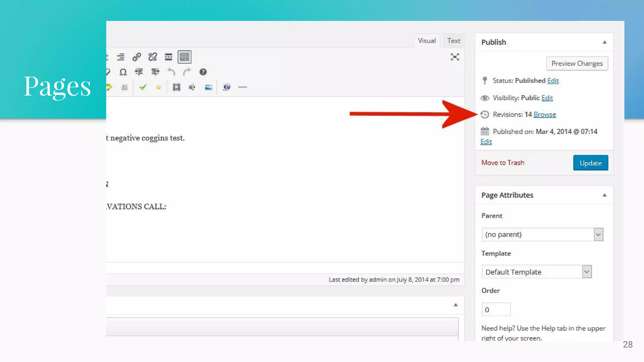Image resolution: width=644 pixels, height=362 pixels.
Task: Click the Insert link chain icon
Action: (136, 57)
